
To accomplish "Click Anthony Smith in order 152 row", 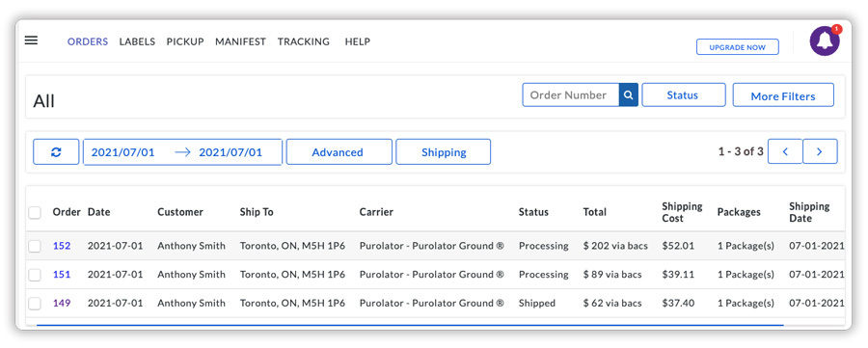I will point(192,246).
